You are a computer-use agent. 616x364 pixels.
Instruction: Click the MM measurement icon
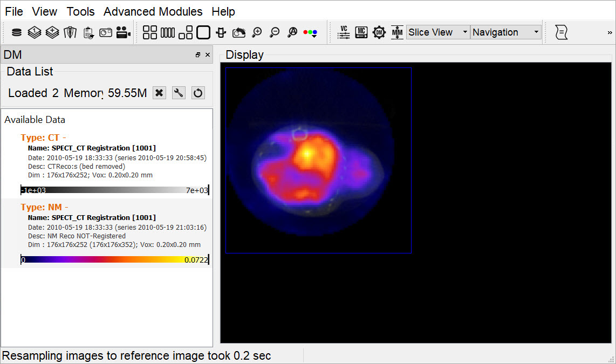pos(397,32)
